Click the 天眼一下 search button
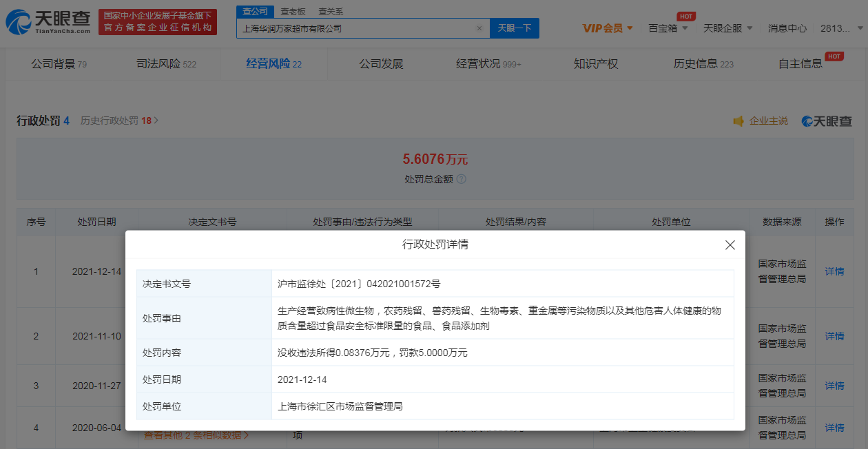This screenshot has height=449, width=868. (515, 28)
